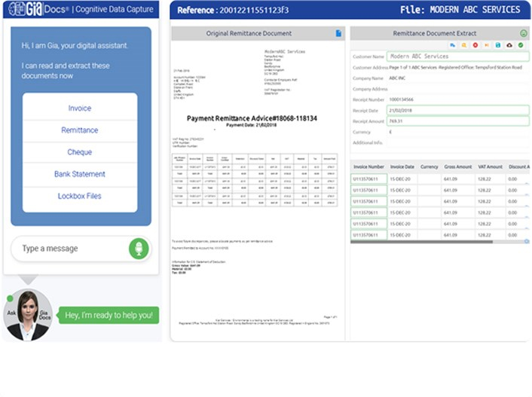Click the teal save disk icon
Image resolution: width=532 pixels, height=397 pixels.
(498, 45)
